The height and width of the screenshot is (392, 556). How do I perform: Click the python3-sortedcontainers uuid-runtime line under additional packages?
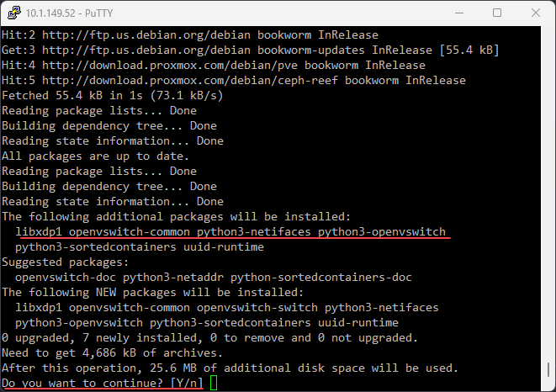pos(139,247)
